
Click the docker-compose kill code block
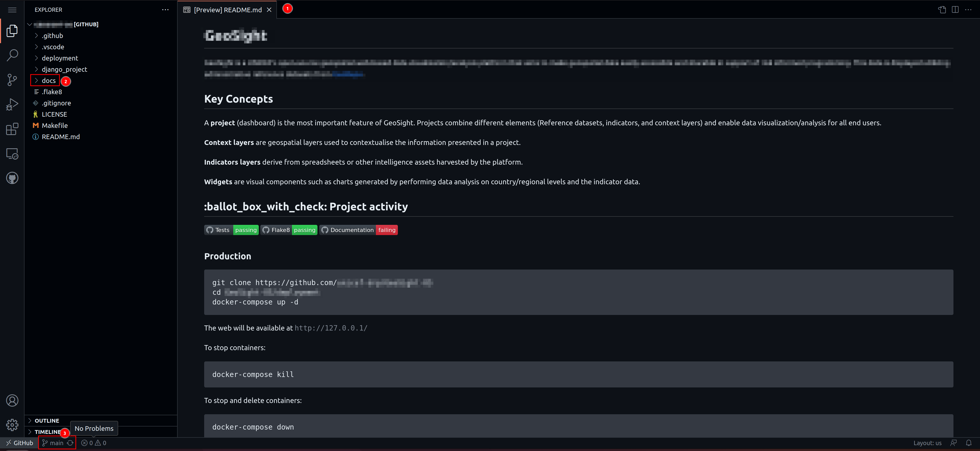tap(578, 374)
